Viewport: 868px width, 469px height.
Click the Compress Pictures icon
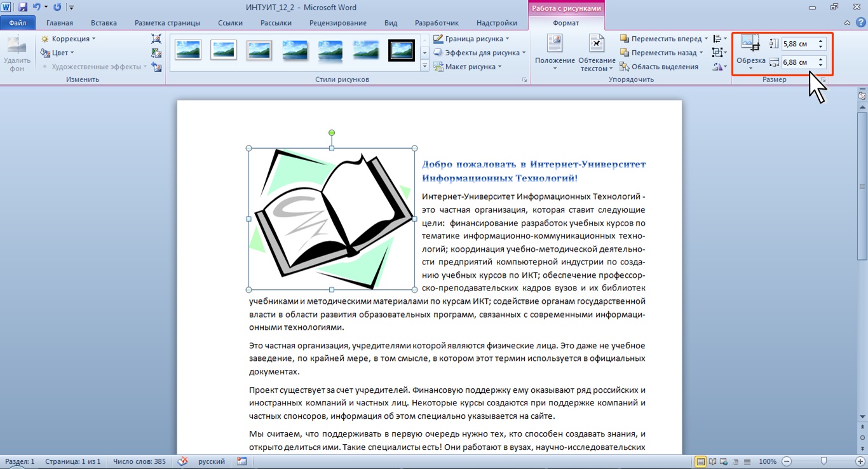[x=156, y=39]
